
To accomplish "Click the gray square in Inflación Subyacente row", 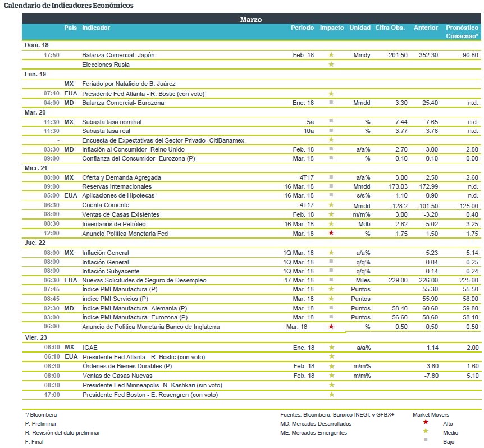I will 331,270.
